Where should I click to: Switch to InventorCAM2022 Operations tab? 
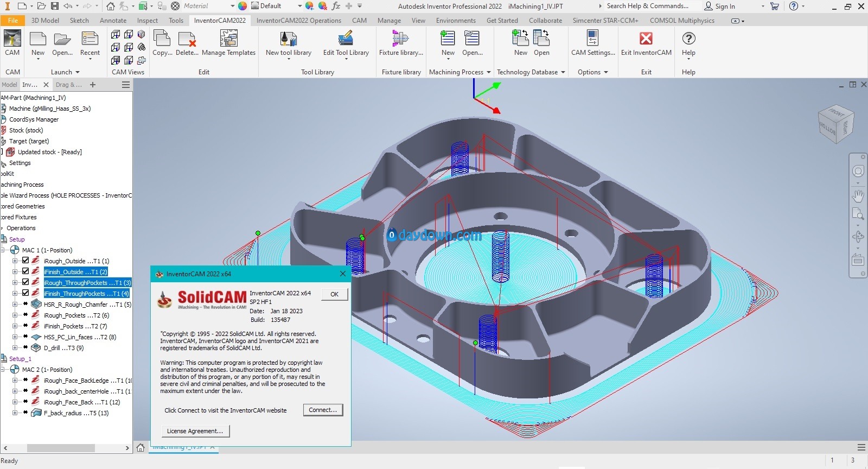[299, 21]
